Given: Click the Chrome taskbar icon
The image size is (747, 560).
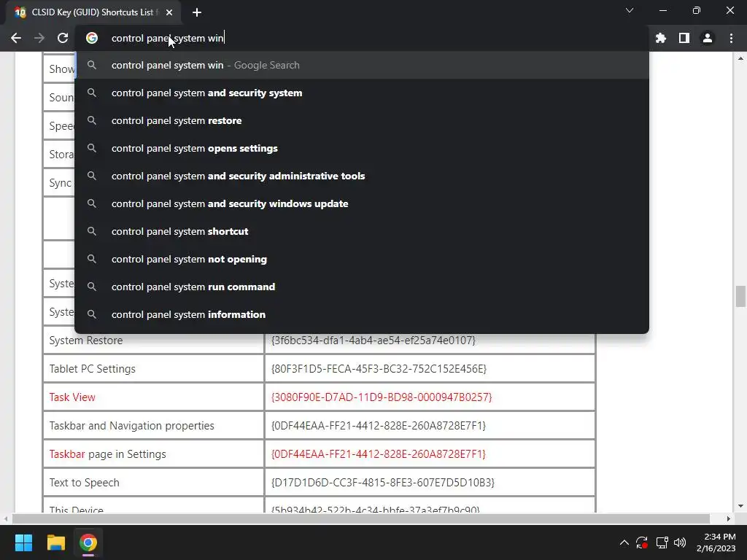Looking at the screenshot, I should [88, 542].
